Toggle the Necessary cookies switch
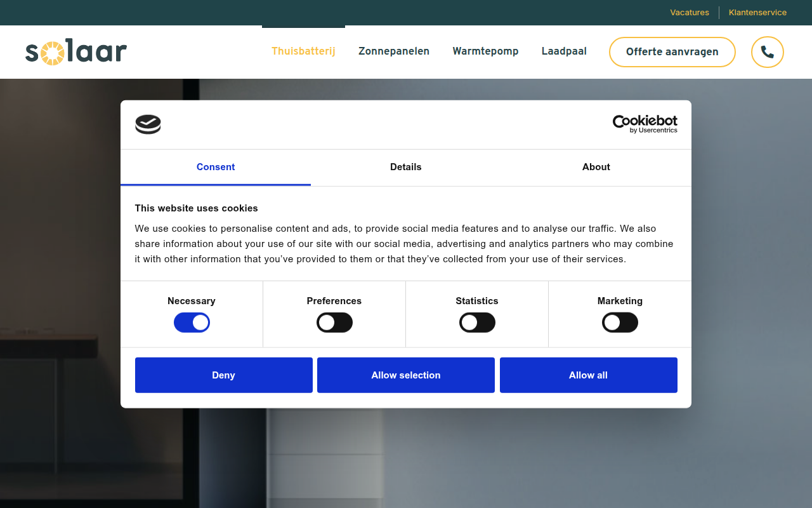 (192, 323)
